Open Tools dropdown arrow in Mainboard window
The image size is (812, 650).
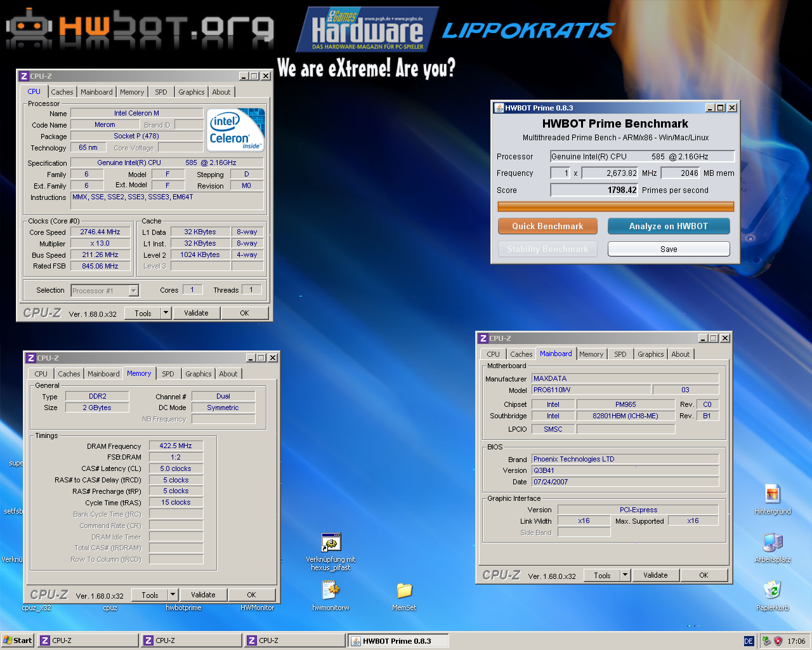(x=625, y=575)
